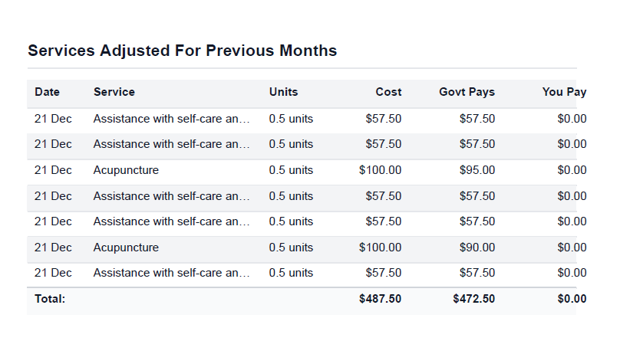
Task: Click the Govt Pays column header
Action: coord(467,92)
